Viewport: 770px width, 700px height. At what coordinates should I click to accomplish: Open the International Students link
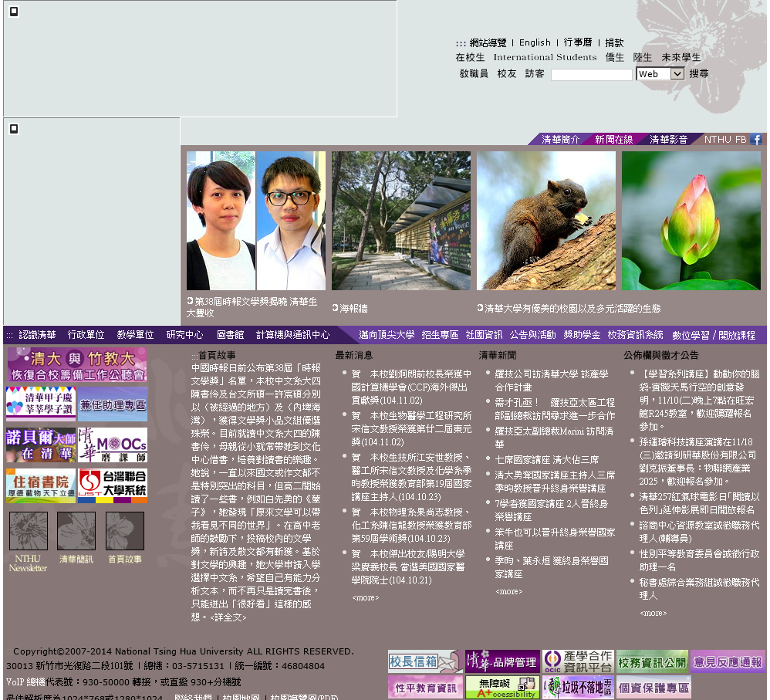pos(545,57)
